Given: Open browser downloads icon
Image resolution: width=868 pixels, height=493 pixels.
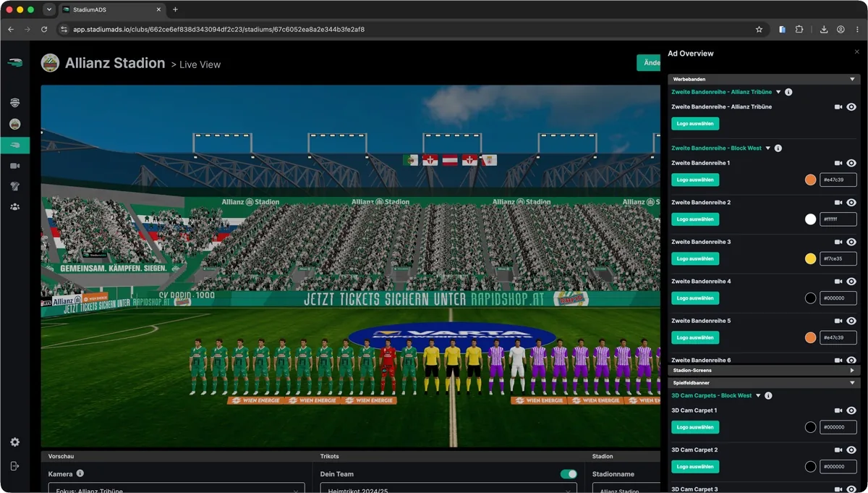Looking at the screenshot, I should [824, 30].
